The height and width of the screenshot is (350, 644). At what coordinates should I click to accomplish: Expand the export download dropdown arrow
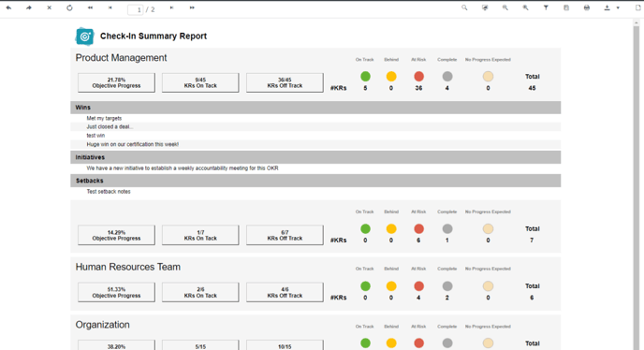618,7
